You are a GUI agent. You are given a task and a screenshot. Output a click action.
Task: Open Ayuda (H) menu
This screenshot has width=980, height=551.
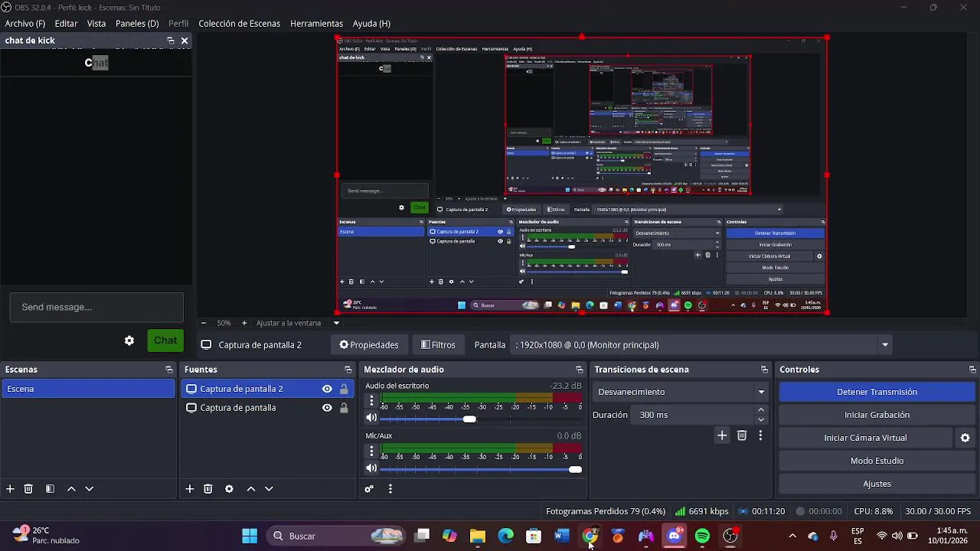pos(371,24)
